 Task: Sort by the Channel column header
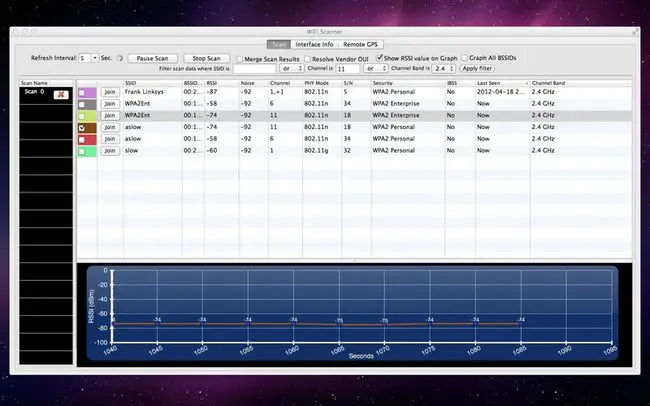click(285, 83)
